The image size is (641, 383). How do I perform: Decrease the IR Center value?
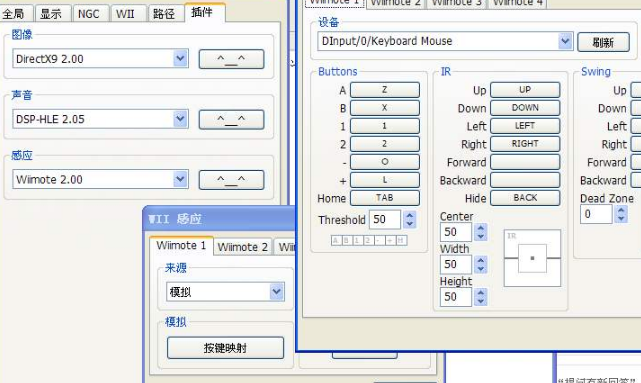481,236
